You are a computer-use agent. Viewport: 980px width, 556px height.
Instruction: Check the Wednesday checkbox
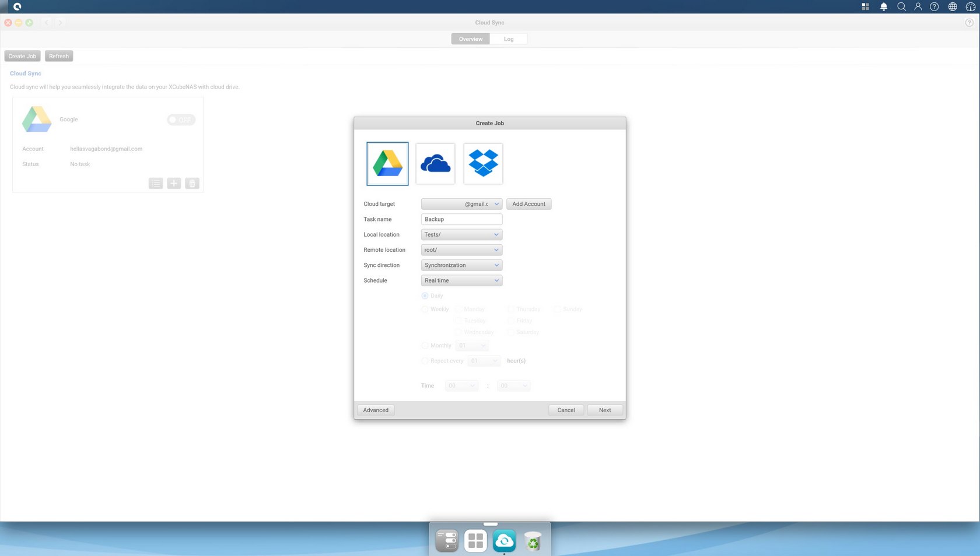[459, 333]
